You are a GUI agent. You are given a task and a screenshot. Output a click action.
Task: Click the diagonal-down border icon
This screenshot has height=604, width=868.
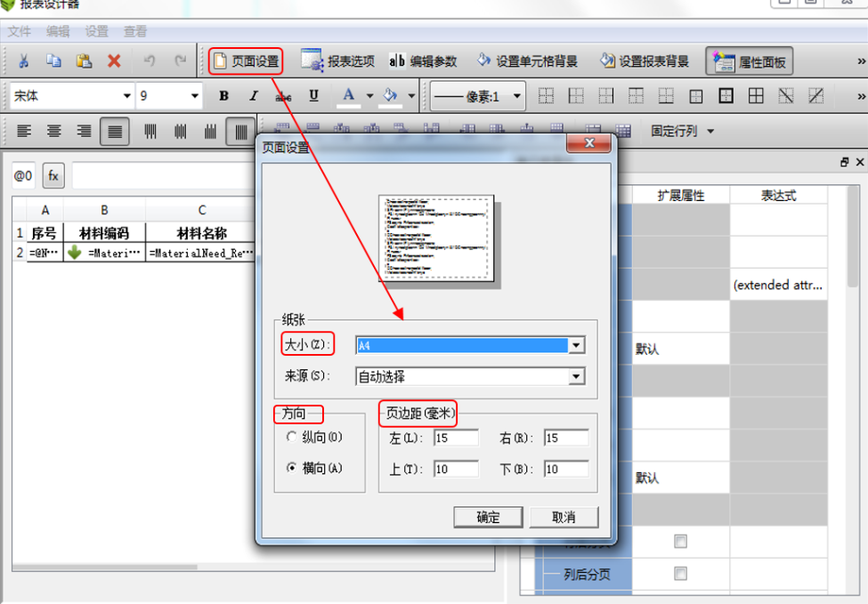click(x=785, y=96)
